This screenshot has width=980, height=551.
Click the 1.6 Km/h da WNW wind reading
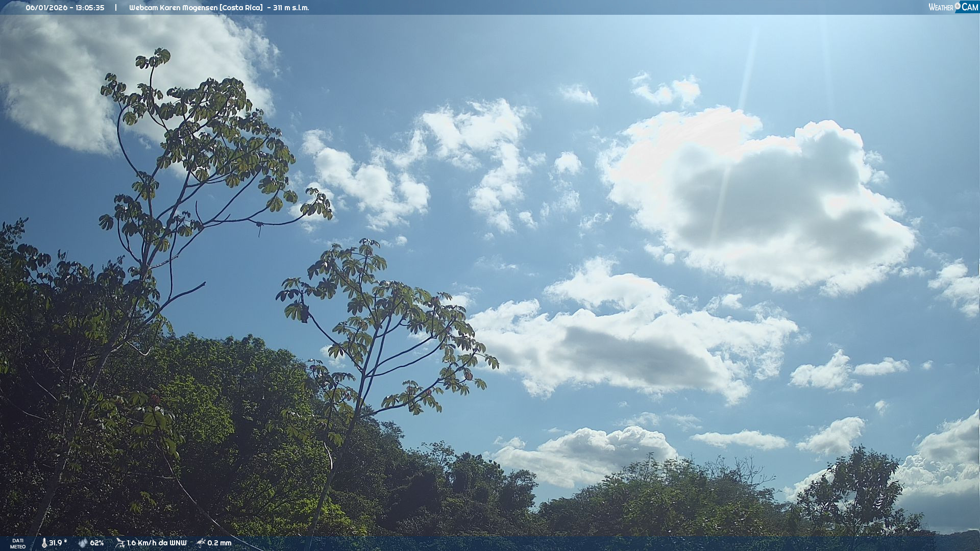pos(157,543)
